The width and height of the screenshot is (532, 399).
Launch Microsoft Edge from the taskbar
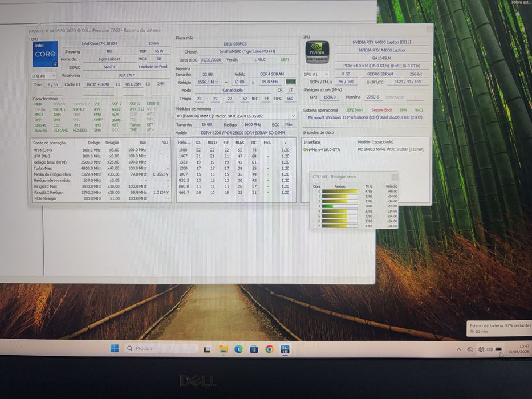pos(238,349)
